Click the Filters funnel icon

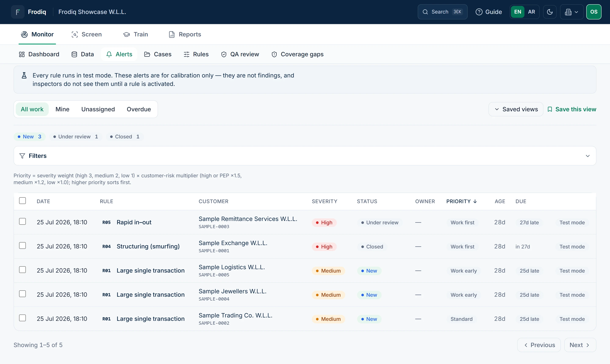[22, 156]
